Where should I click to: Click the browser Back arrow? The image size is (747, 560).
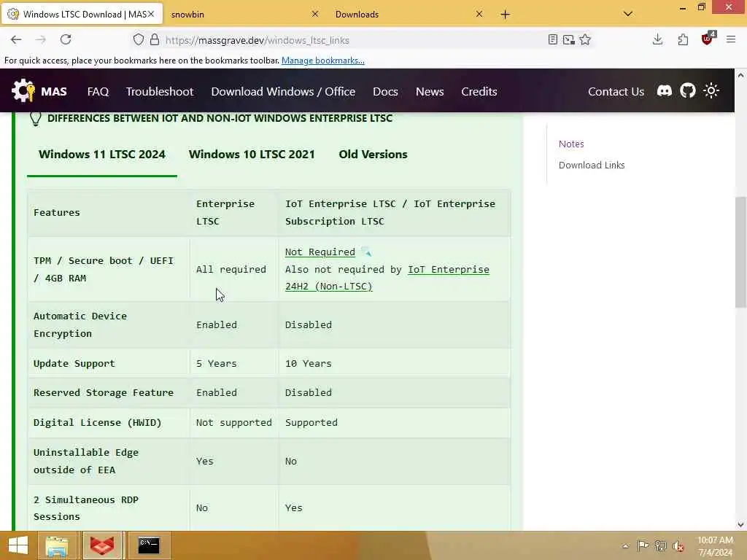tap(16, 40)
